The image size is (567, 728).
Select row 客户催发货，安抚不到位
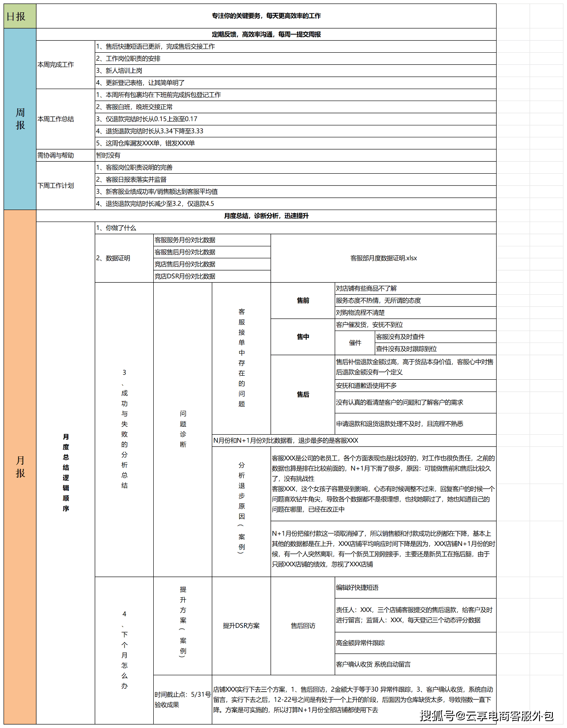click(416, 325)
